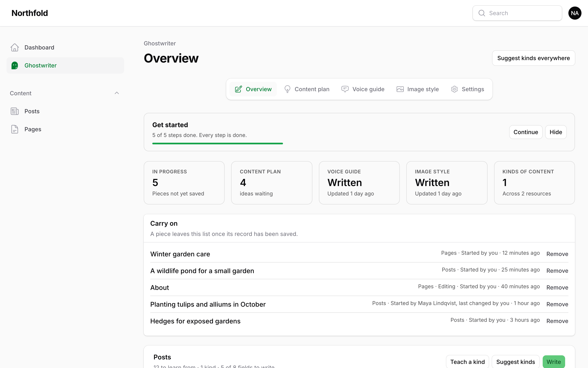Switch to the Content plan tab
This screenshot has height=368, width=588.
[307, 89]
